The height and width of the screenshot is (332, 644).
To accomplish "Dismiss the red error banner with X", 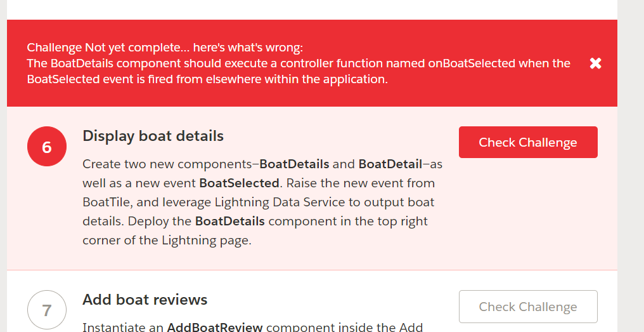I will (595, 63).
